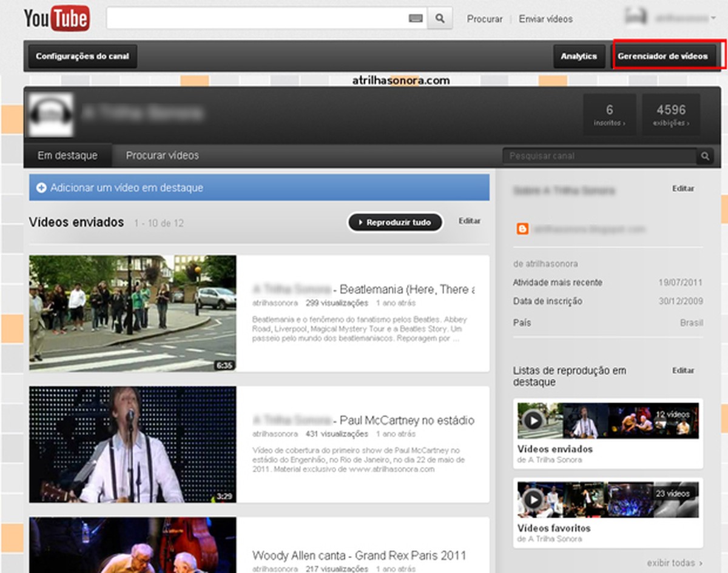Open Gerenciador de vídeos
728x573 pixels.
click(x=662, y=56)
